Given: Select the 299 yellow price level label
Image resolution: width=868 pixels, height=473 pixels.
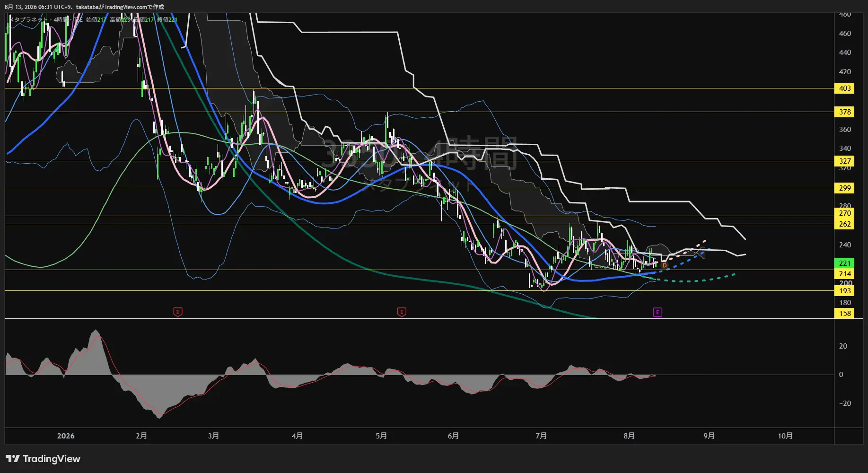Looking at the screenshot, I should (845, 188).
